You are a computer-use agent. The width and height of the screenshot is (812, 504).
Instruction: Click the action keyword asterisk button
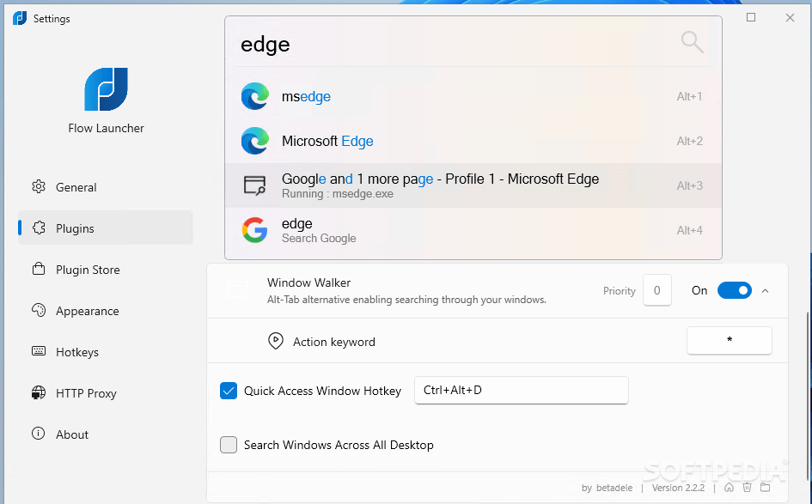(x=730, y=341)
